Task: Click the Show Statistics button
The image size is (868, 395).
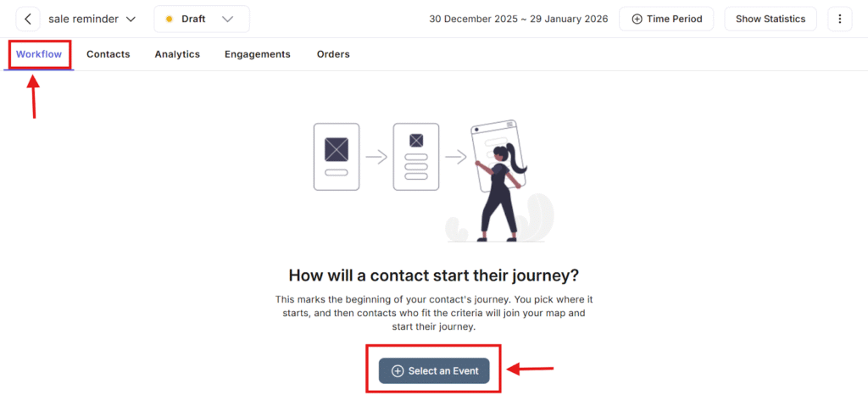Action: coord(771,19)
